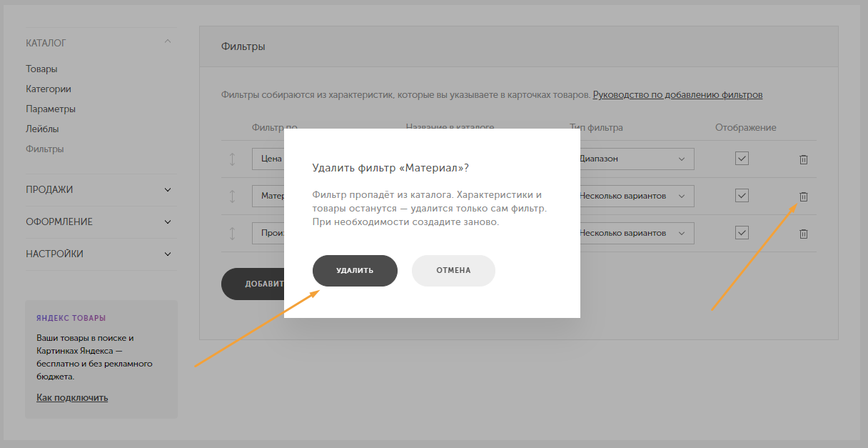
Task: Toggle the display checkbox for the Цена filter
Action: 742,159
